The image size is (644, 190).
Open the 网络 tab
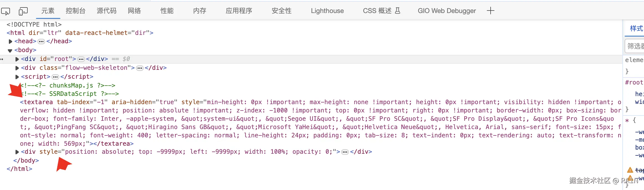[135, 11]
